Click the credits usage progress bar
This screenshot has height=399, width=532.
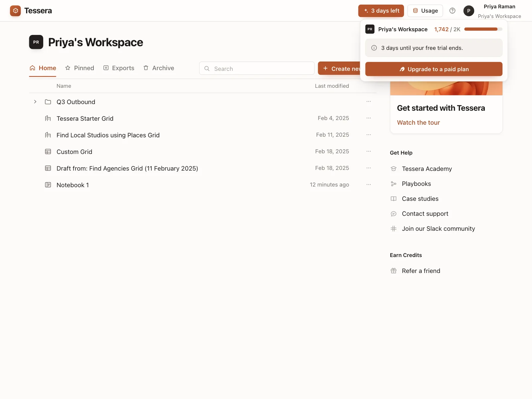(x=483, y=29)
